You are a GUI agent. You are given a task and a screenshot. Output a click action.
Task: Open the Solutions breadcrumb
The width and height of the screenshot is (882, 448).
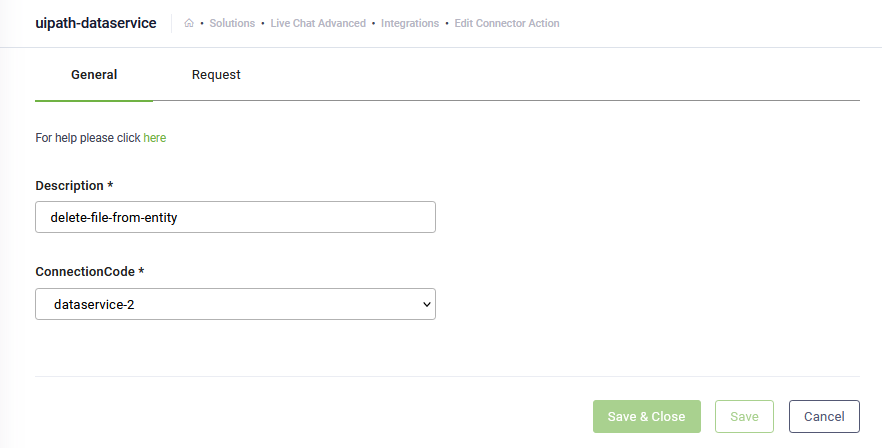coord(232,23)
